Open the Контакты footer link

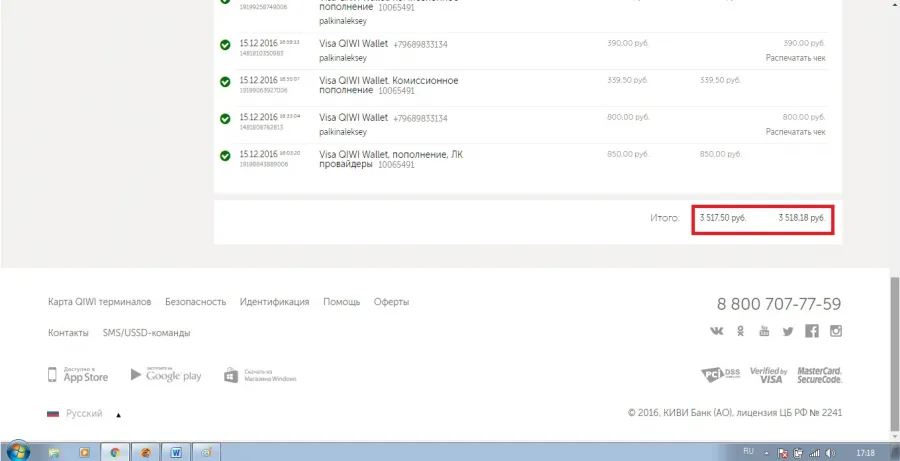[x=68, y=332]
